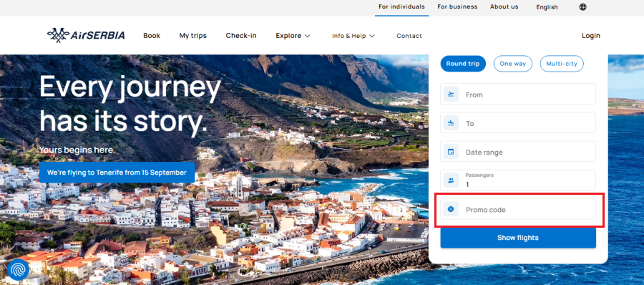Open the Book menu item

click(152, 36)
